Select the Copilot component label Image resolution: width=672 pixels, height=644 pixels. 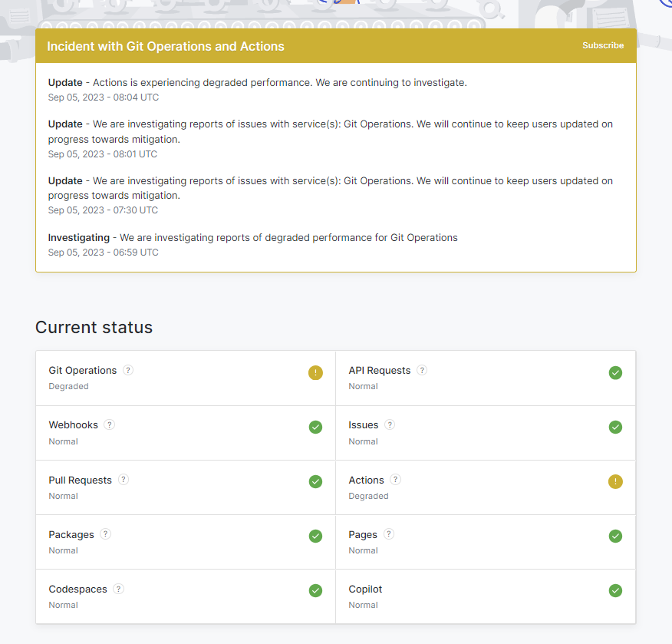(365, 590)
